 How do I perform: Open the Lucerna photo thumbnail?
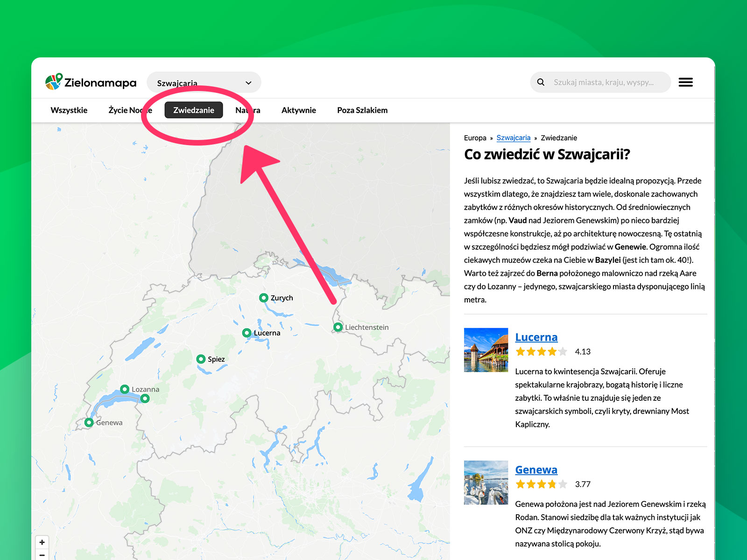pos(486,350)
